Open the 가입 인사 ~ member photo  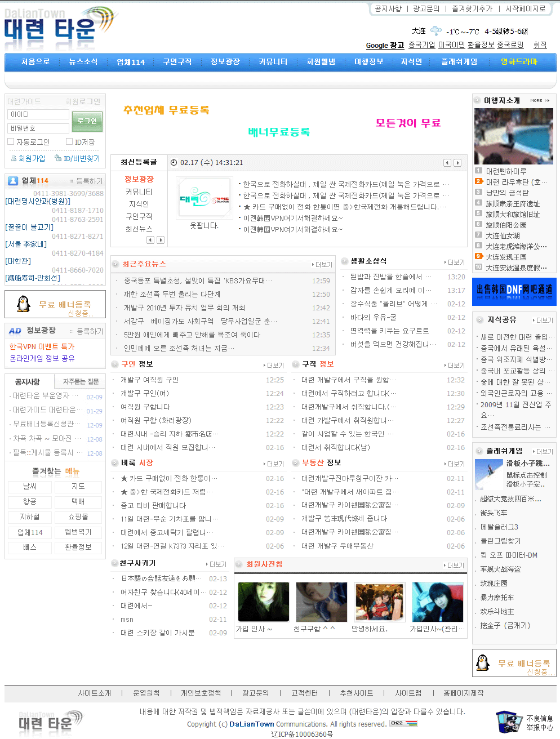(263, 602)
